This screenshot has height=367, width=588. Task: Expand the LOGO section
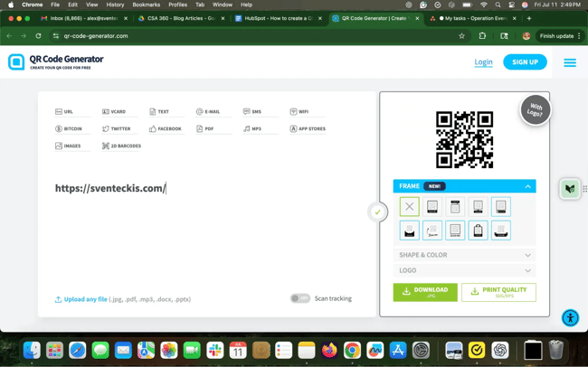click(x=464, y=270)
